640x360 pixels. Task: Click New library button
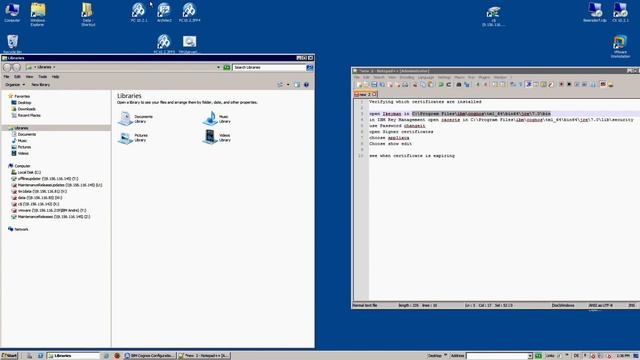(x=41, y=84)
